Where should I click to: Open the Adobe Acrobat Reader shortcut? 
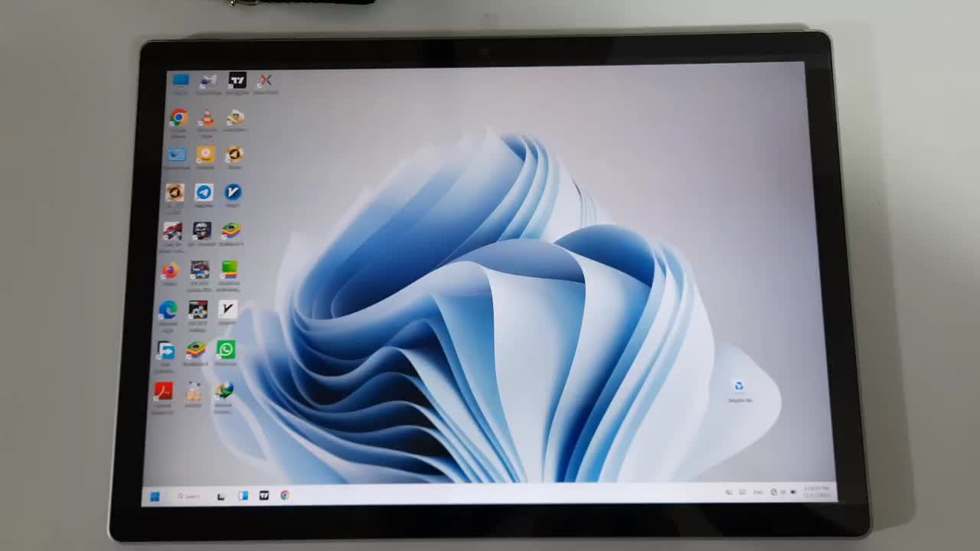tap(163, 392)
